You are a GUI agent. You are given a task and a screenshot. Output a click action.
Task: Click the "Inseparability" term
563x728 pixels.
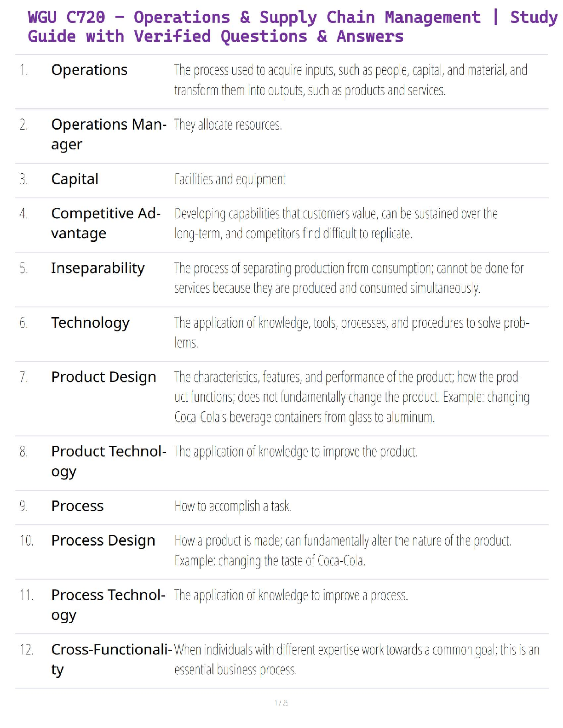(98, 268)
